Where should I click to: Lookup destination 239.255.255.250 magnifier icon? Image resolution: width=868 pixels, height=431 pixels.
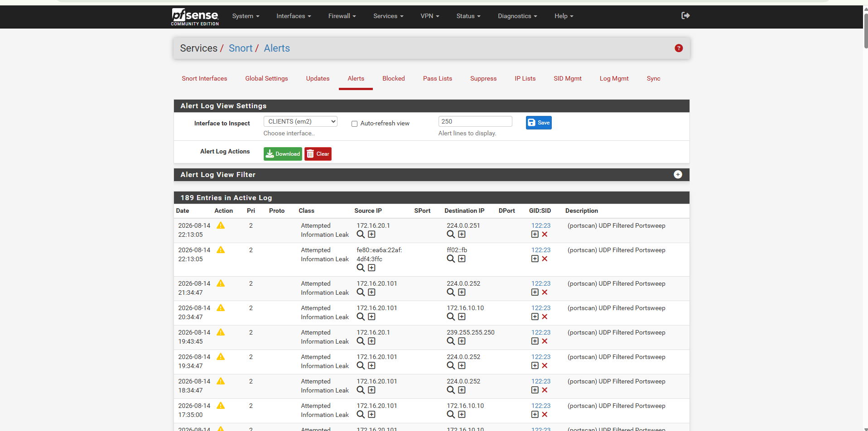pos(451,341)
